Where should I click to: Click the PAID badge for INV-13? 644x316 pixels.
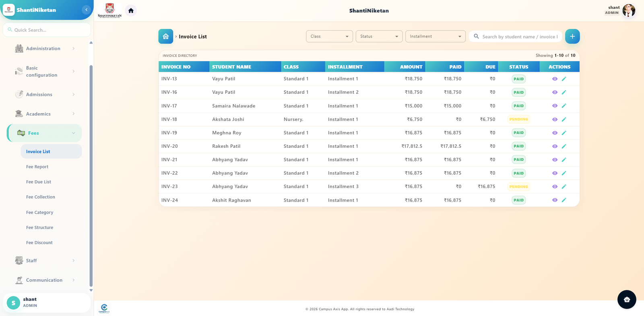pos(518,79)
